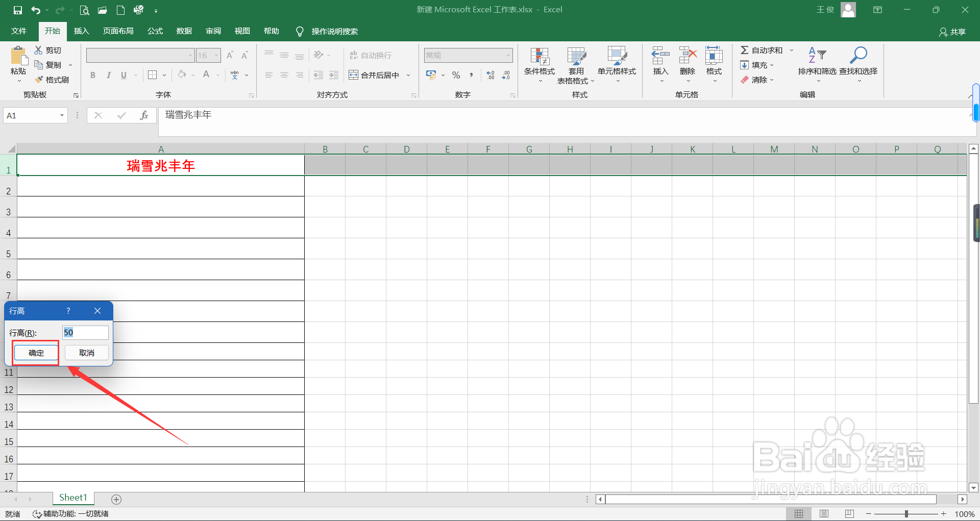Increase font size with large A icon

(230, 55)
